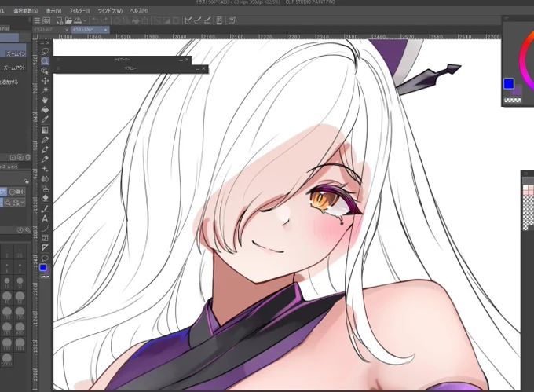The width and height of the screenshot is (534, 392).
Task: Close the active highlighted canvas tab
Action: pos(105,30)
